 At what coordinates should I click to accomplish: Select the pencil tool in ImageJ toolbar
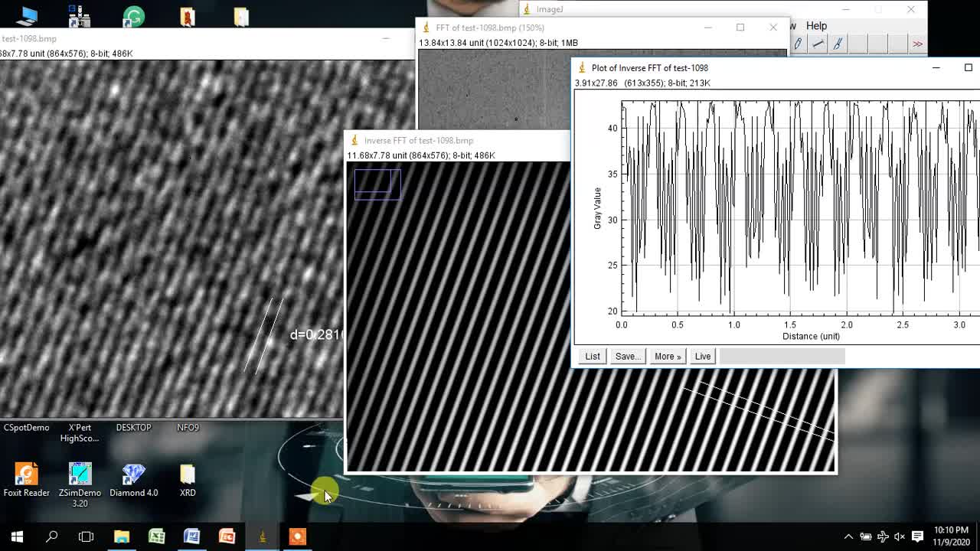(x=798, y=44)
